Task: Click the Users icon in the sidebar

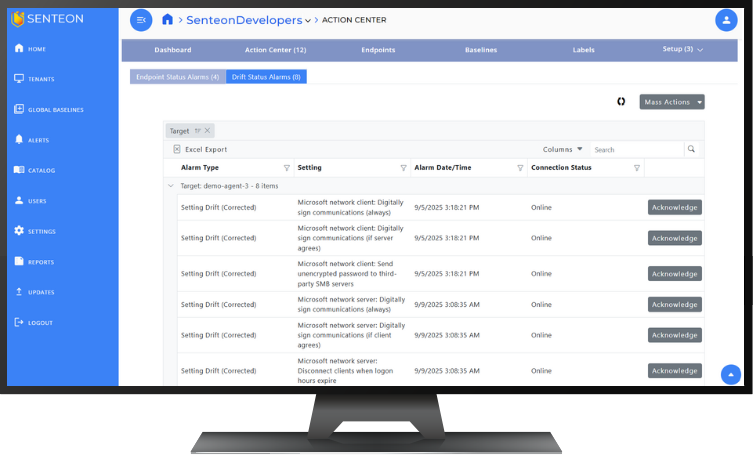Action: [19, 201]
